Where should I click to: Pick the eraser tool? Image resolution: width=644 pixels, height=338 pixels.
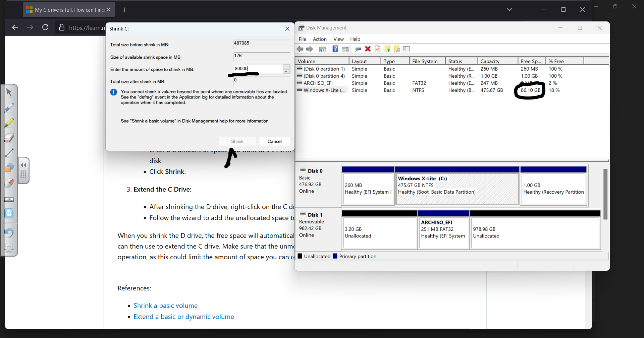click(x=9, y=138)
